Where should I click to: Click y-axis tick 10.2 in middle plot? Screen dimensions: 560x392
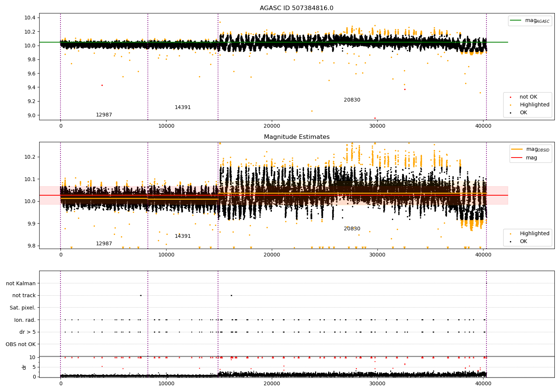pos(30,157)
